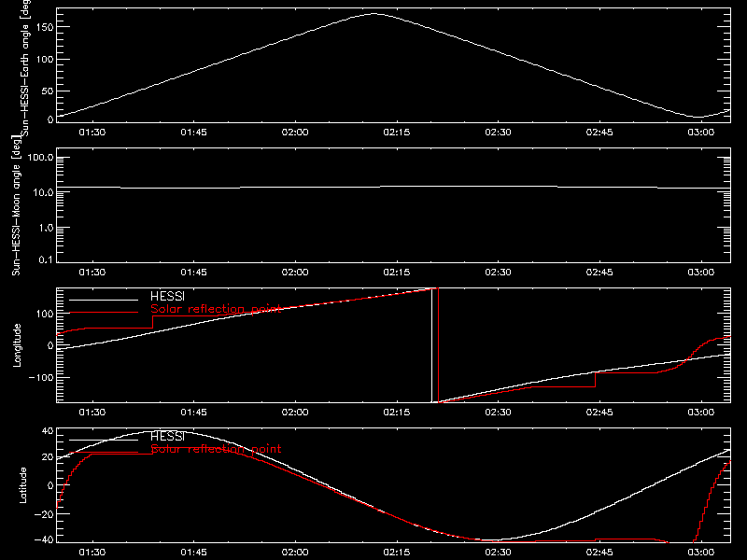Click 03:00 under the Latitude plot
Image resolution: width=747 pixels, height=560 pixels.
point(701,553)
